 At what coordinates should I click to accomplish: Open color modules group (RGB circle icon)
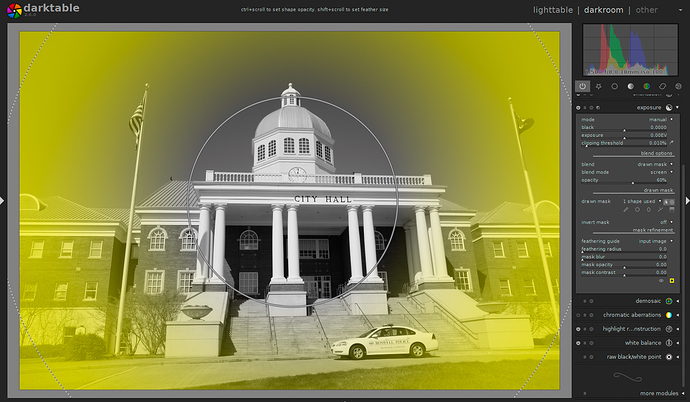(646, 86)
